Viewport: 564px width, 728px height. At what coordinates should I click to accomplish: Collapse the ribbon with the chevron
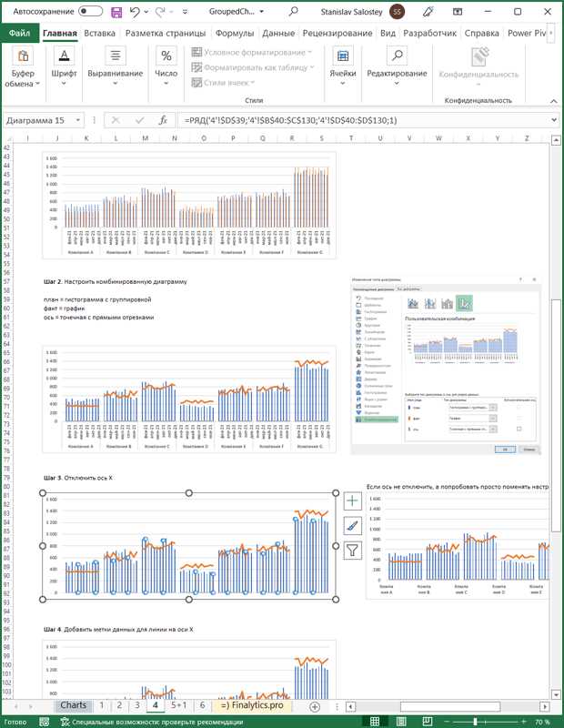553,101
